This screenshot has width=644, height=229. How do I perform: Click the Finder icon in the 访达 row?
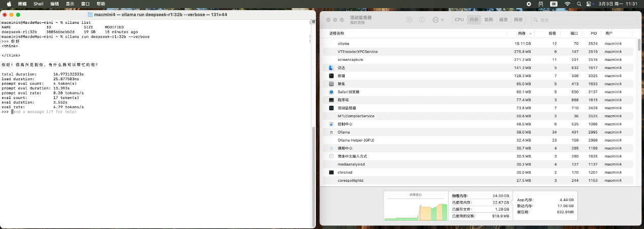(331, 68)
